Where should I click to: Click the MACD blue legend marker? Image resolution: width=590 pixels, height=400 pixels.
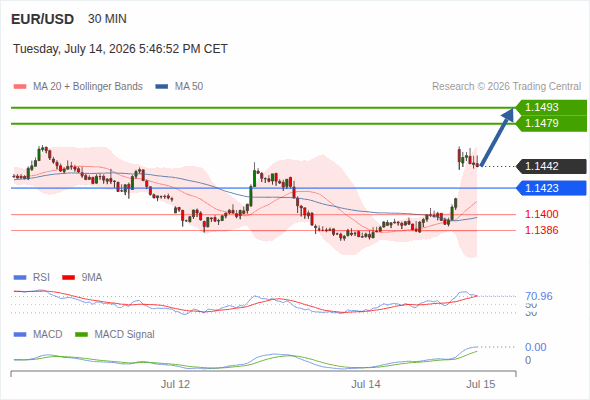(x=20, y=335)
